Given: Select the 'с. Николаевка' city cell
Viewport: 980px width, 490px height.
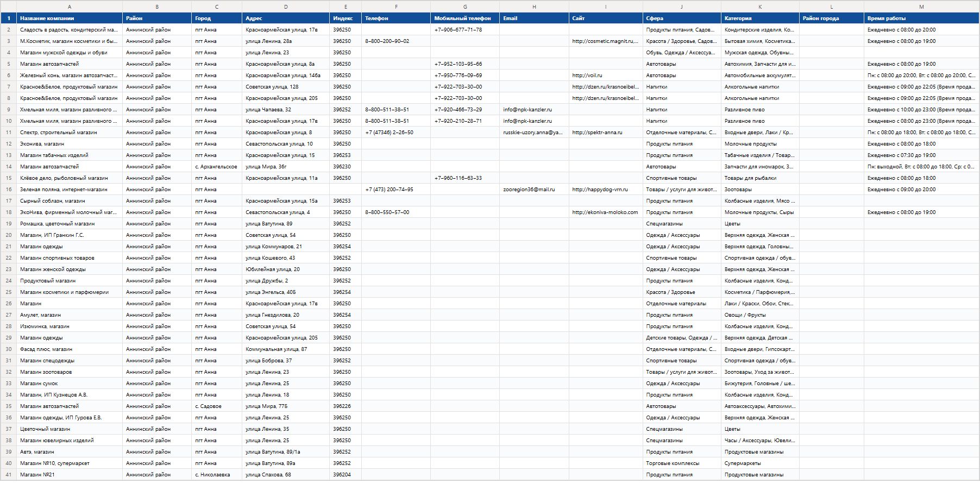Looking at the screenshot, I should point(217,474).
